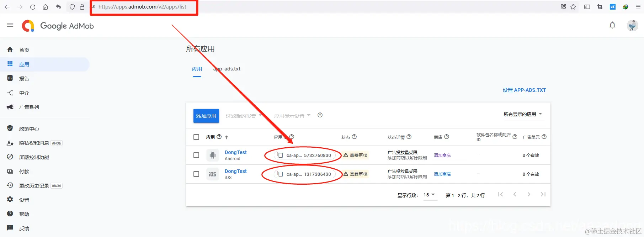The width and height of the screenshot is (644, 237).
Task: Open browser home page
Action: [x=45, y=7]
